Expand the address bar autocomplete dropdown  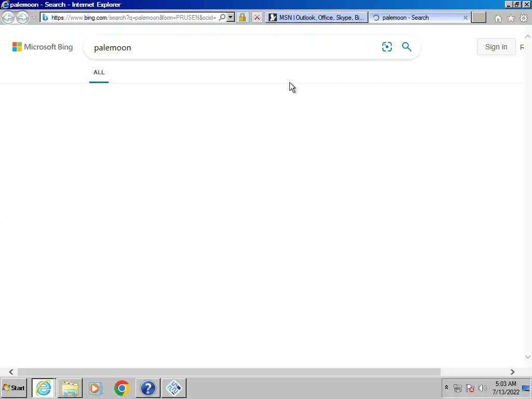pyautogui.click(x=231, y=17)
